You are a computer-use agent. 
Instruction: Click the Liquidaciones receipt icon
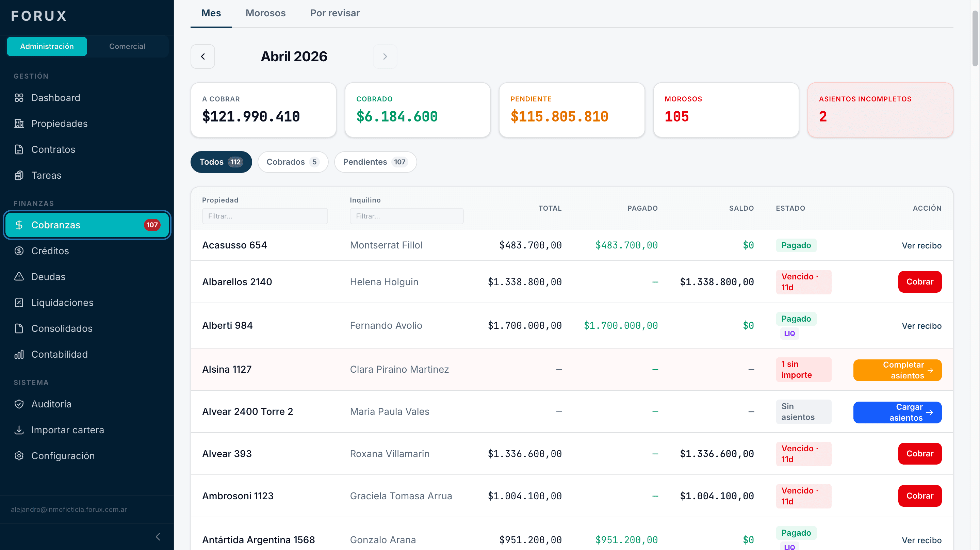tap(19, 303)
